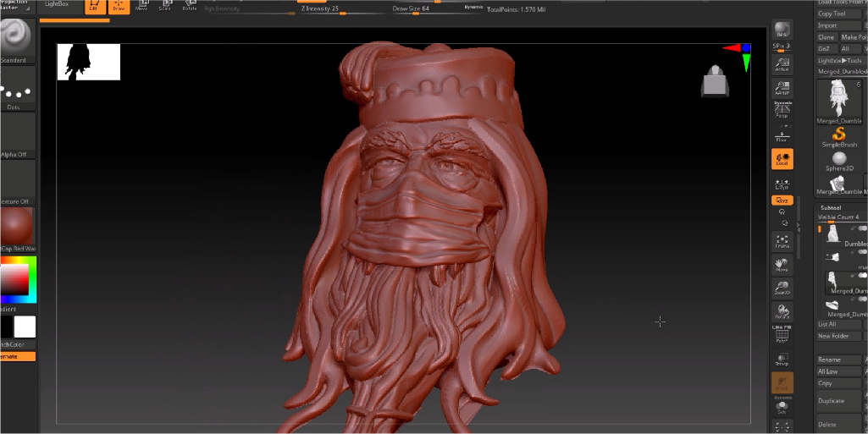The image size is (868, 434).
Task: Select the Move transform tool in top shelf
Action: click(x=143, y=6)
